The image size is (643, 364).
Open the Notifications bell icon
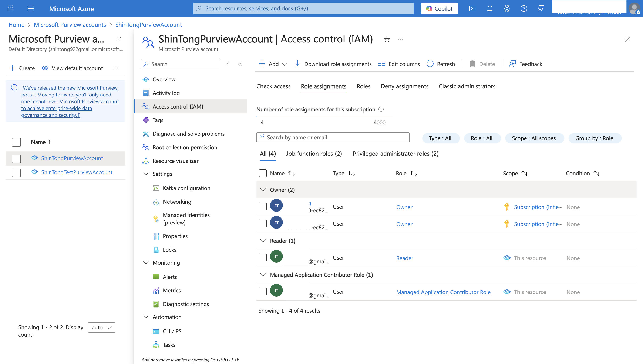(x=489, y=8)
